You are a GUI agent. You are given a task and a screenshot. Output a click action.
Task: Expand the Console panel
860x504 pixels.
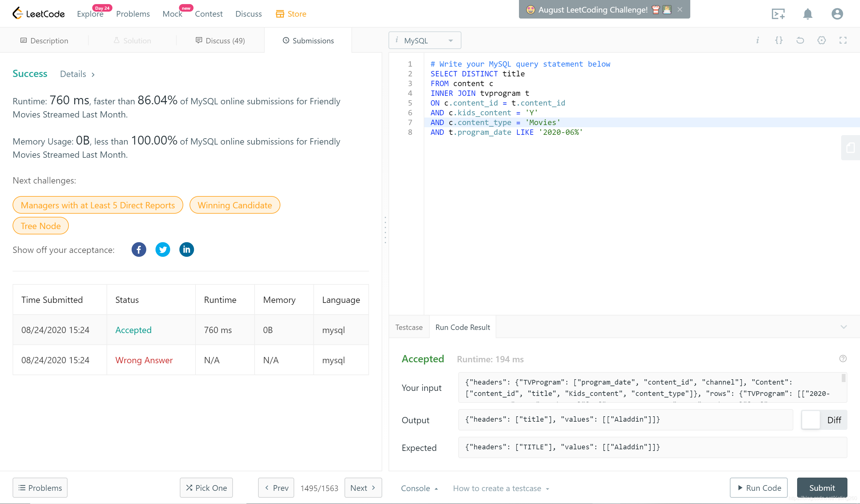(419, 488)
